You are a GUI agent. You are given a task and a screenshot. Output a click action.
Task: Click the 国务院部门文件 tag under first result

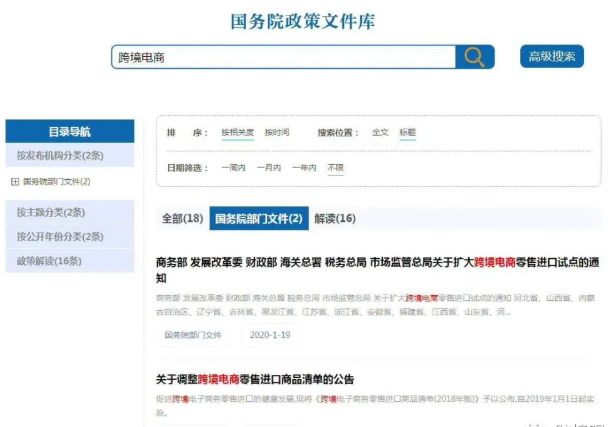[193, 335]
